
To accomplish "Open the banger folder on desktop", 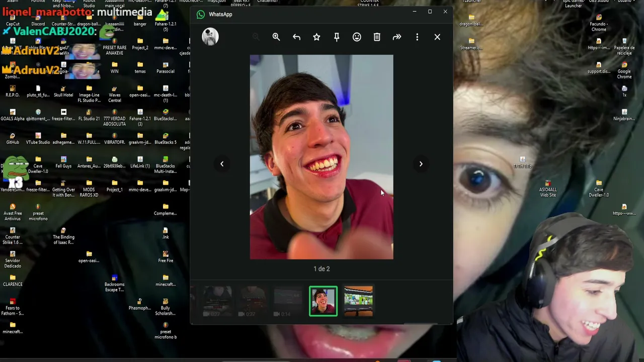I will click(140, 20).
